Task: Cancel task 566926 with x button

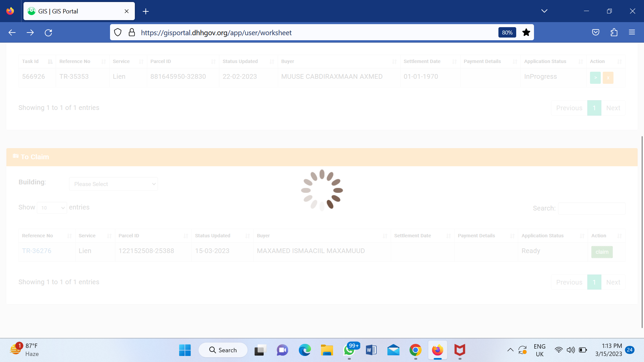Action: pyautogui.click(x=608, y=78)
